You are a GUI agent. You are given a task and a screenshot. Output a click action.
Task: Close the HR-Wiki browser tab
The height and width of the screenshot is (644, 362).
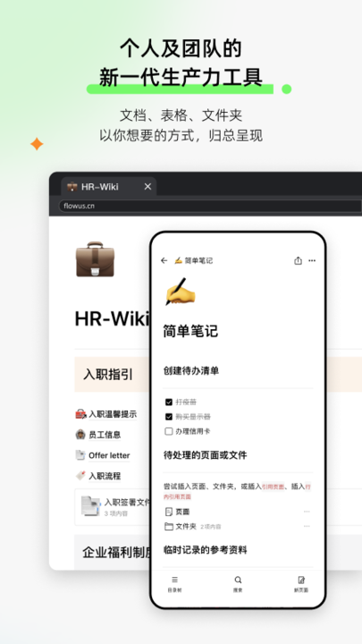(147, 186)
